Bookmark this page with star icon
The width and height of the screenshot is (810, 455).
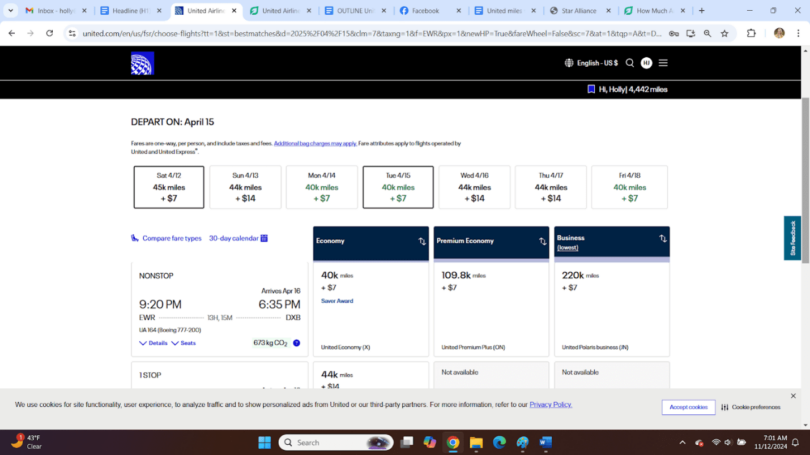(725, 33)
